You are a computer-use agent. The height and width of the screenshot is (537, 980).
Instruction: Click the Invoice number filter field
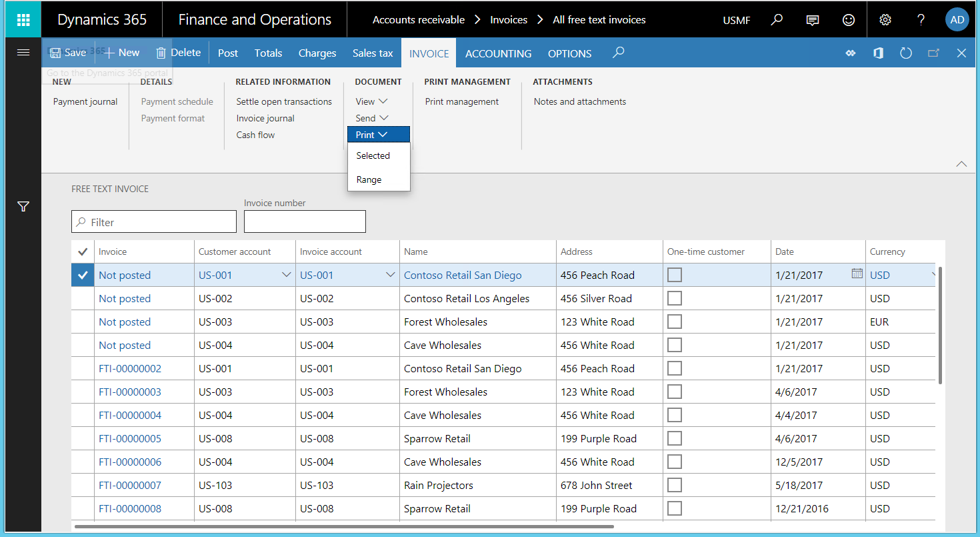coord(305,221)
